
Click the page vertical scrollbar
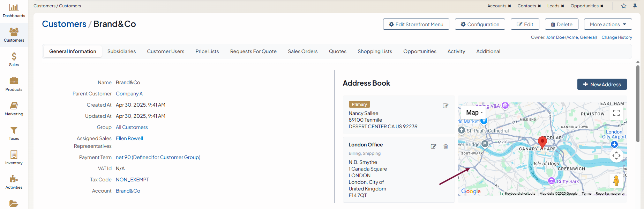[x=638, y=105]
